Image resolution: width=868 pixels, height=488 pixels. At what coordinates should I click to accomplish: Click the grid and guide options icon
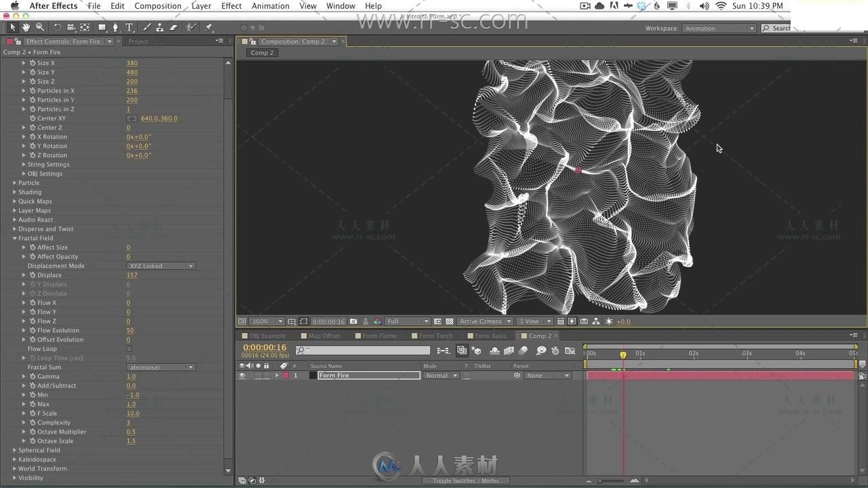[291, 321]
